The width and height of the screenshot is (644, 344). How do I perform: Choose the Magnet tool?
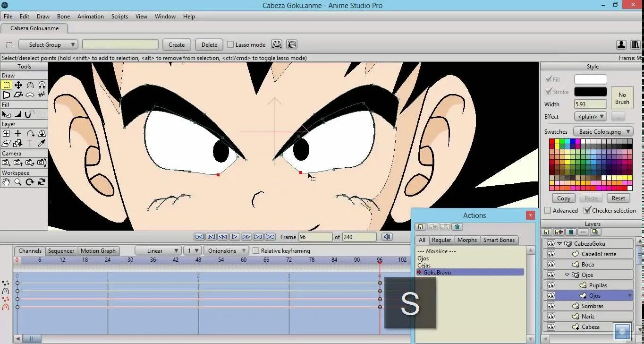[x=42, y=85]
